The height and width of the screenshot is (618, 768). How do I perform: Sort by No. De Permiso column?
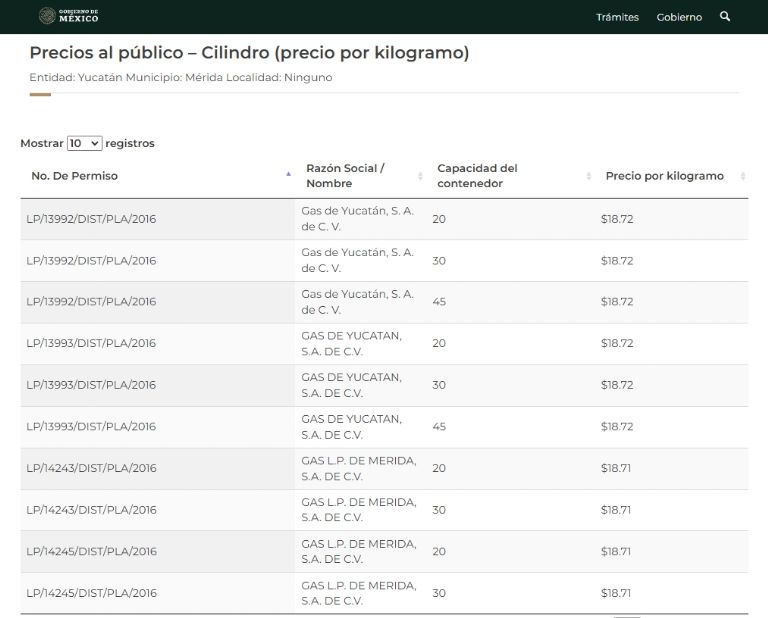click(x=74, y=176)
